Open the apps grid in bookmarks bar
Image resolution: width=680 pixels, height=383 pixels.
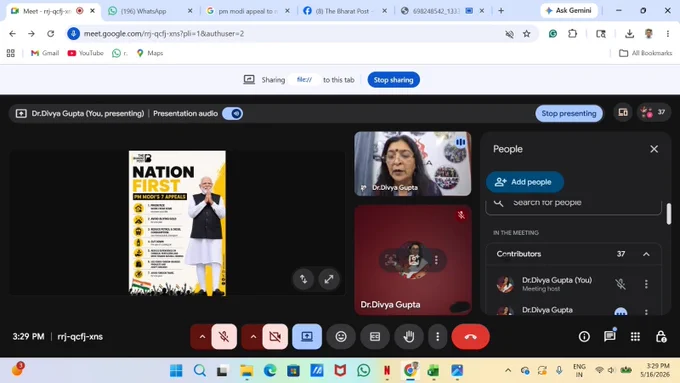point(11,53)
